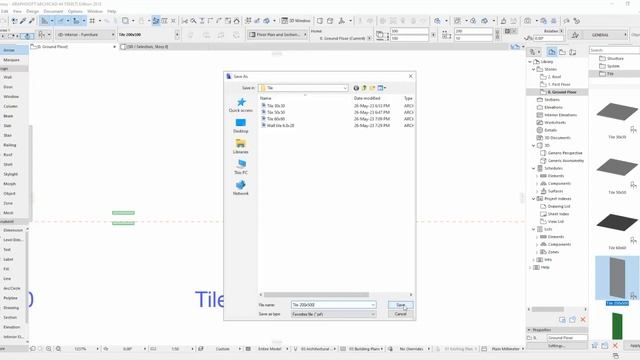Open Network in Save As sidebar
The height and width of the screenshot is (360, 640).
[241, 188]
